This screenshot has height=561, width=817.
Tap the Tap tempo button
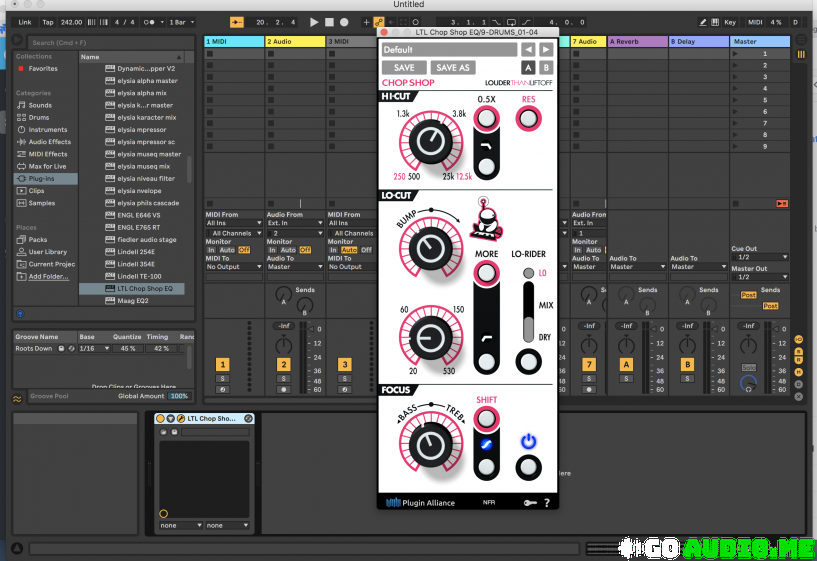point(47,22)
